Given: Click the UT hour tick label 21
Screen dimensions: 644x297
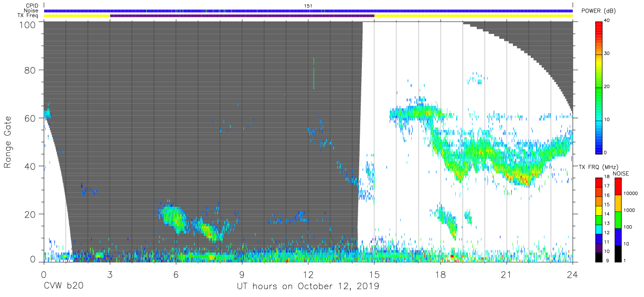Looking at the screenshot, I should [507, 274].
